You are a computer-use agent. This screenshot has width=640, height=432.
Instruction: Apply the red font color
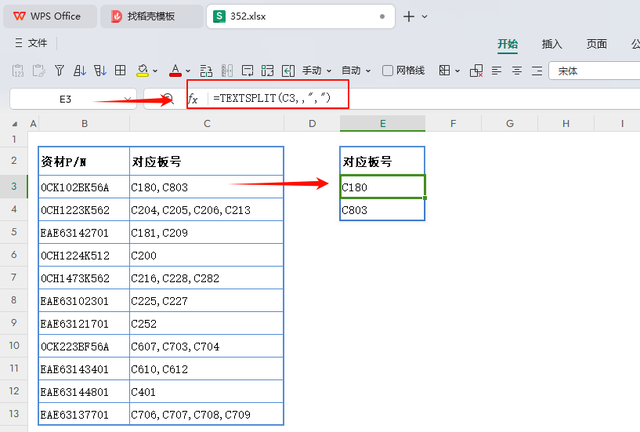click(x=175, y=71)
